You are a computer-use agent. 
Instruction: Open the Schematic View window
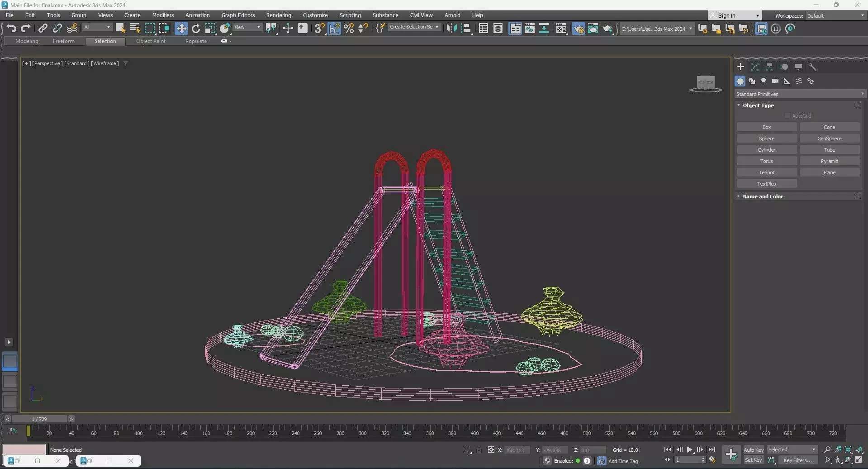coord(544,29)
